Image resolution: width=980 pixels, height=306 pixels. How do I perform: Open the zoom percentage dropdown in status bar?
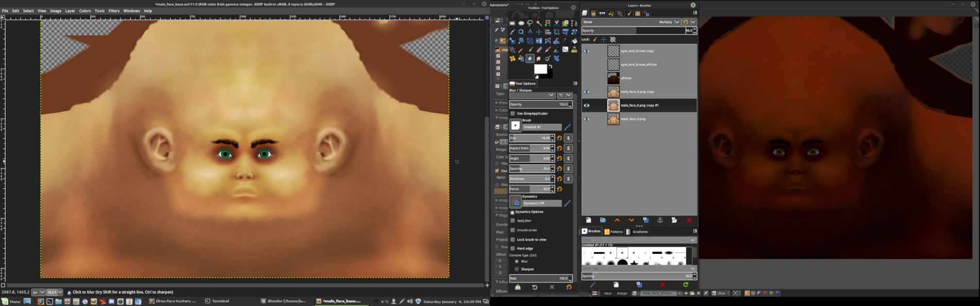(54, 292)
